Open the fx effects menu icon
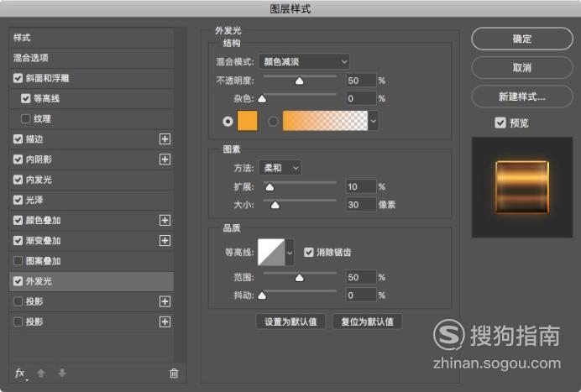The width and height of the screenshot is (581, 392). (x=20, y=373)
